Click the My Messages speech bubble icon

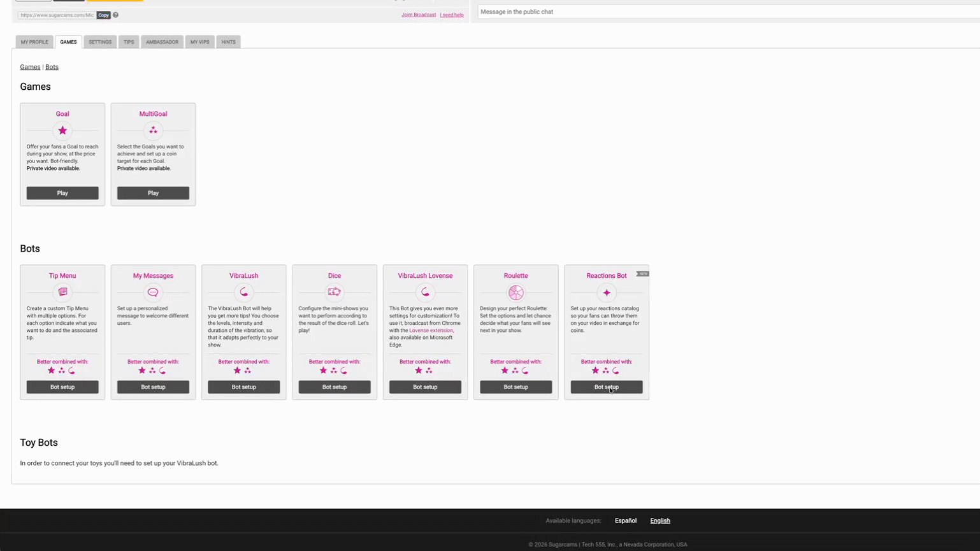pos(153,292)
